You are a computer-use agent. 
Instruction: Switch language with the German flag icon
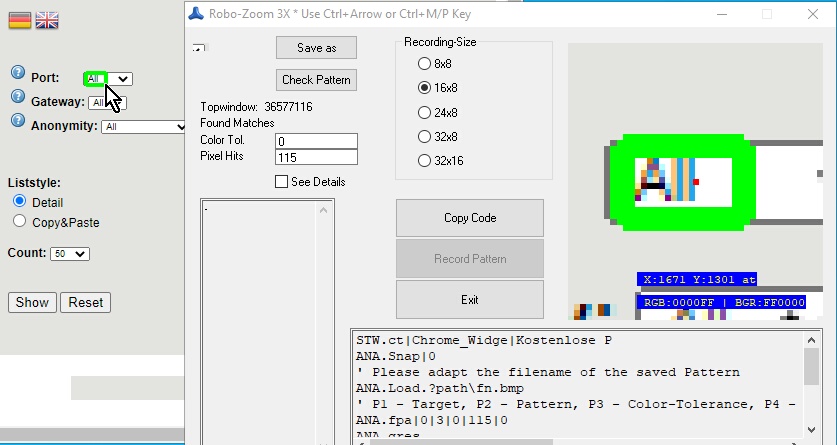pos(20,20)
